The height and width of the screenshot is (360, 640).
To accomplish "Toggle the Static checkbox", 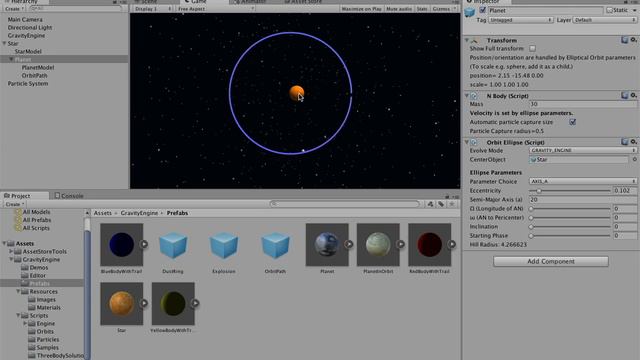I will [609, 10].
